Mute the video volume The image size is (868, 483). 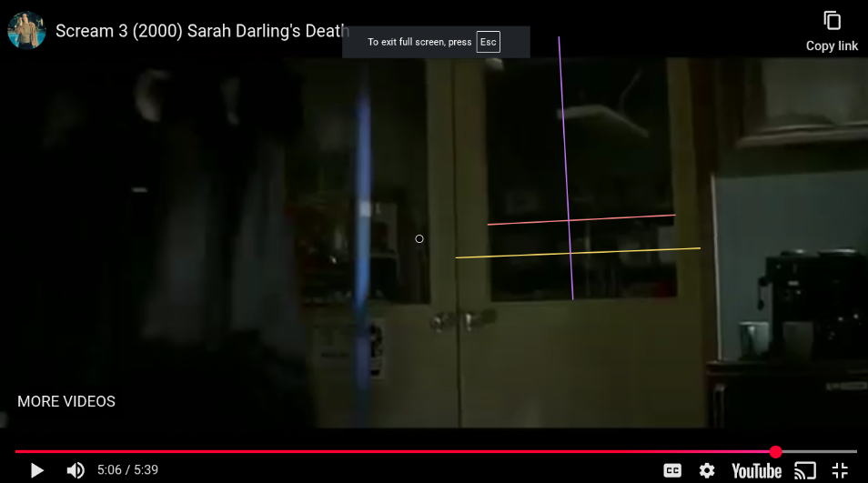(76, 470)
